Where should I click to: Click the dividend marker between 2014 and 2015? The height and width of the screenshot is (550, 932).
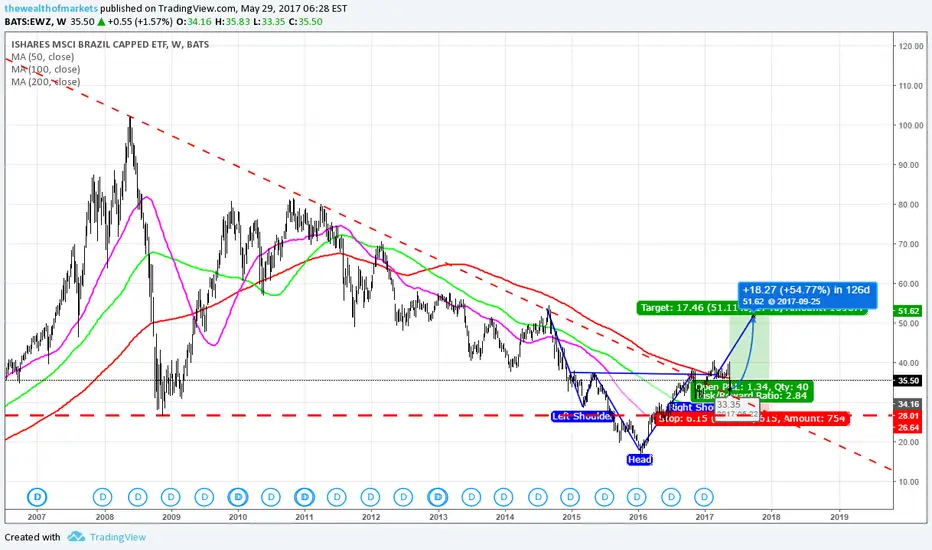point(538,496)
